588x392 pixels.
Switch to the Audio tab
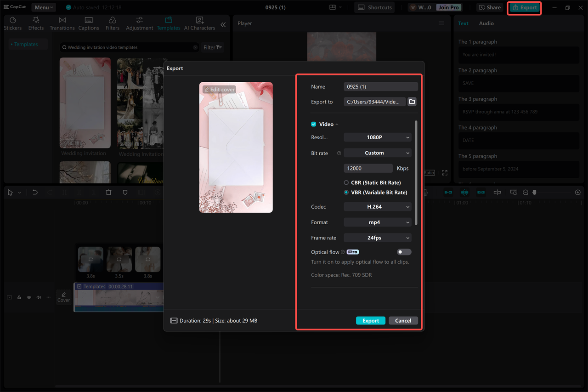click(x=486, y=23)
